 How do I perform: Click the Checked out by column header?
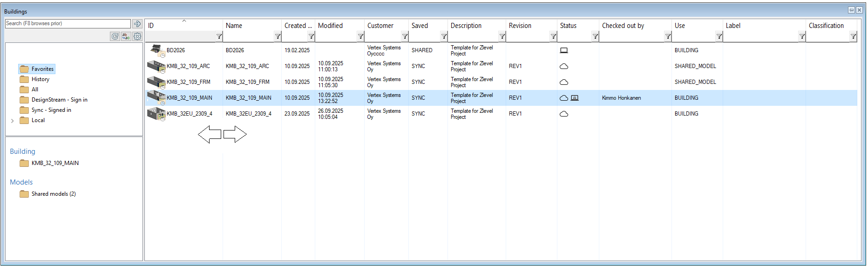[623, 26]
